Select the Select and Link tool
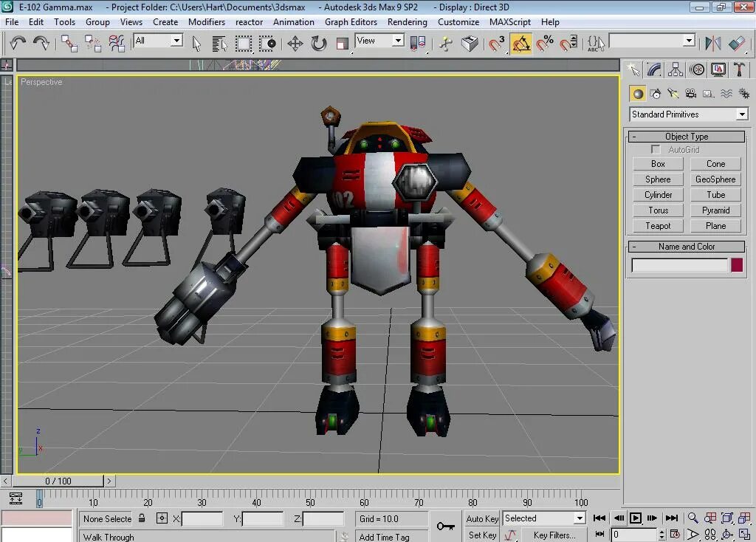Image resolution: width=756 pixels, height=542 pixels. 69,44
